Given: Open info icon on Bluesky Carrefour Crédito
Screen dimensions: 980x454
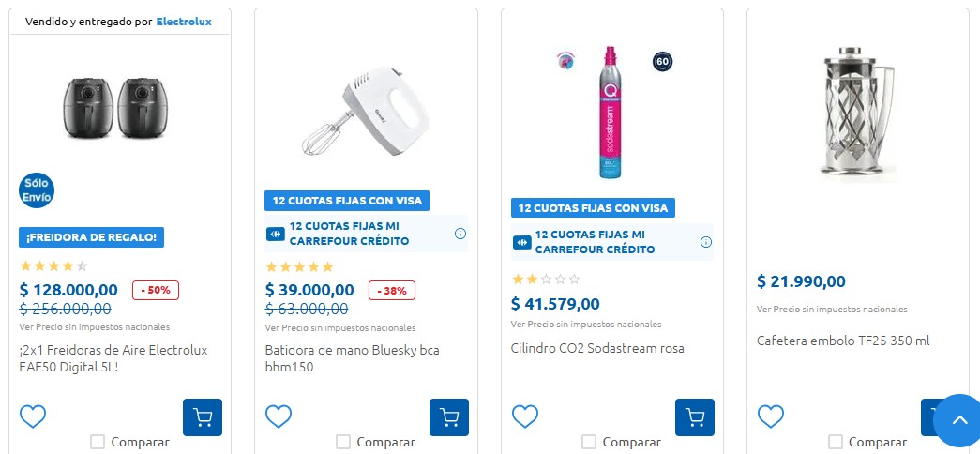Looking at the screenshot, I should click(x=460, y=234).
